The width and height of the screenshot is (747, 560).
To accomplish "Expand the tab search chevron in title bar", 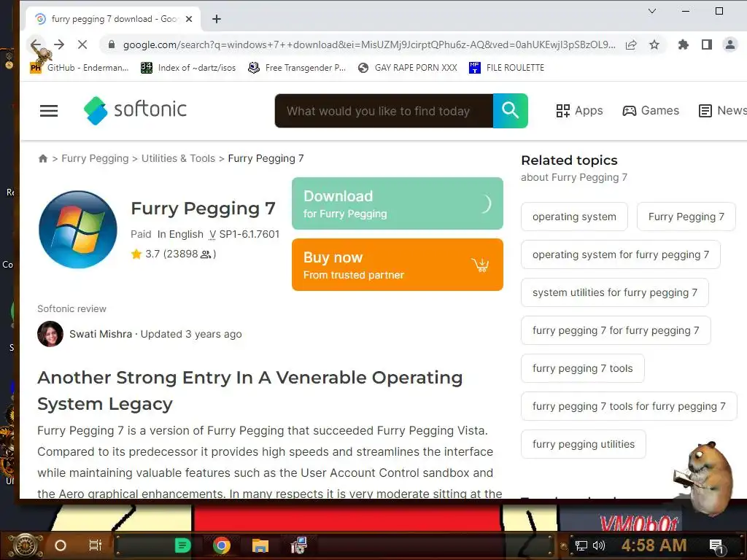I will tap(652, 11).
